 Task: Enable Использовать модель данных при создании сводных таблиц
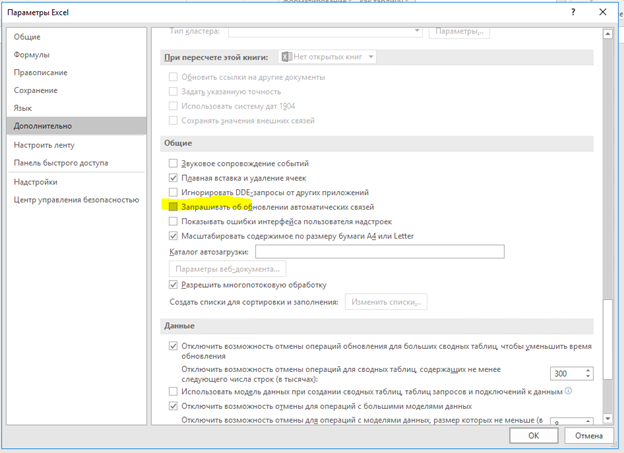coord(173,392)
